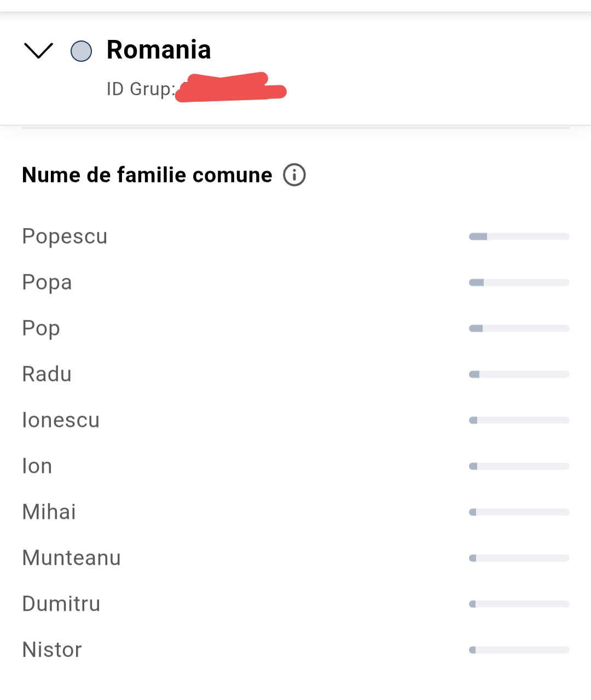Select the Romania group title

tap(159, 50)
